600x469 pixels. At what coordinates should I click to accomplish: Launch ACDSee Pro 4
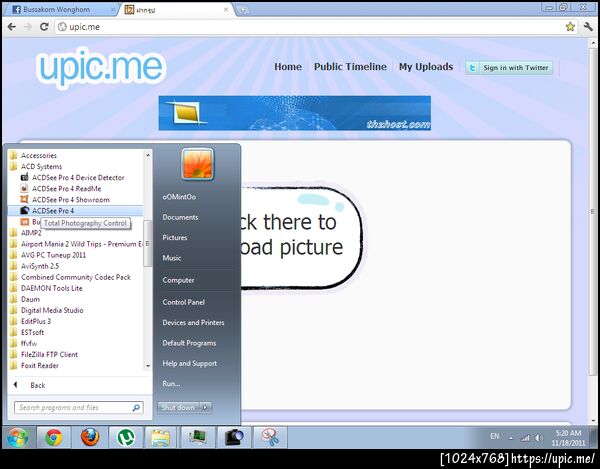pos(76,211)
